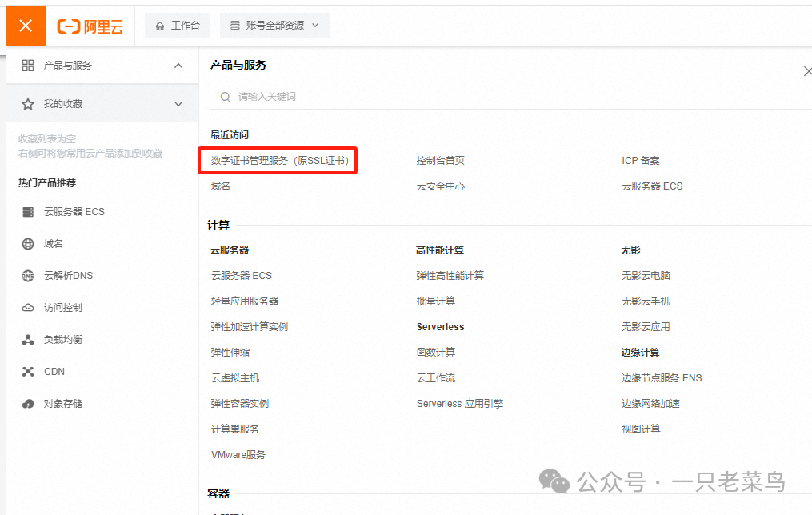Close the 产品与服务 panel with the X
Image resolution: width=812 pixels, height=515 pixels.
pyautogui.click(x=807, y=71)
